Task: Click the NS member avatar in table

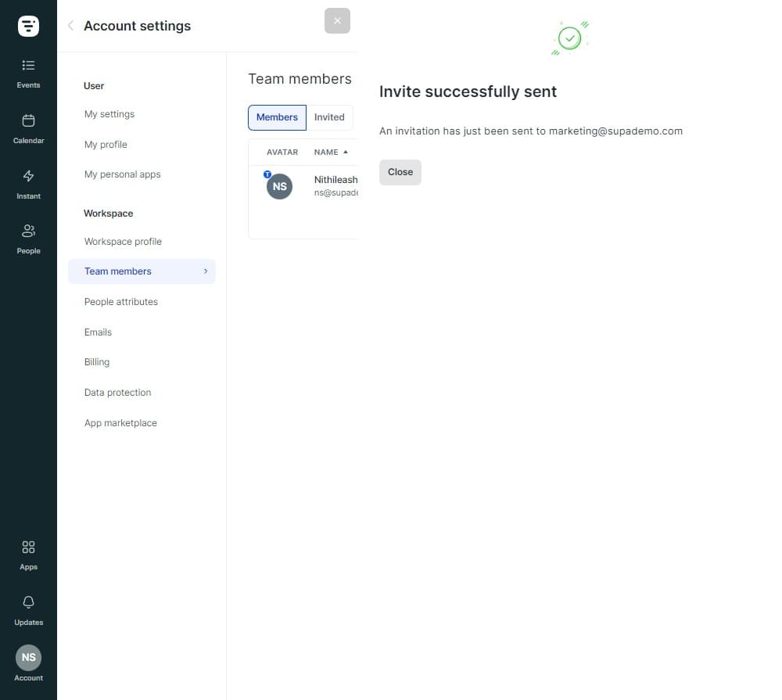Action: pyautogui.click(x=279, y=186)
